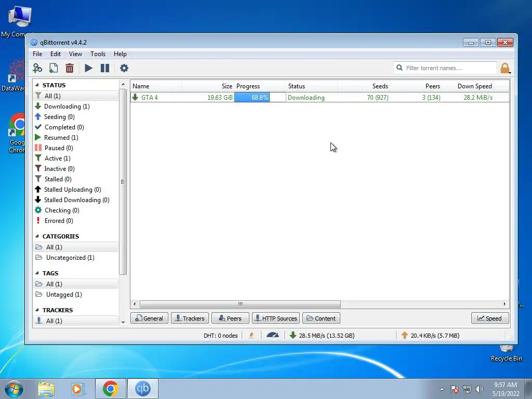Open the Trackers tab
The image size is (532, 399).
click(x=190, y=318)
